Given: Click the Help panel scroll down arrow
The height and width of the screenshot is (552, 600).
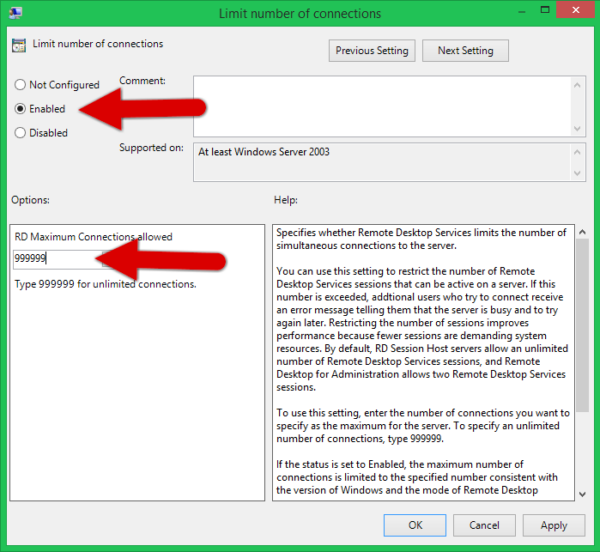Looking at the screenshot, I should (582, 494).
